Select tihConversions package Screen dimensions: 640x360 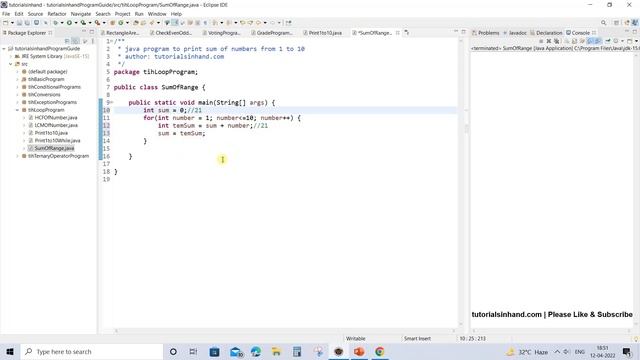tap(44, 95)
